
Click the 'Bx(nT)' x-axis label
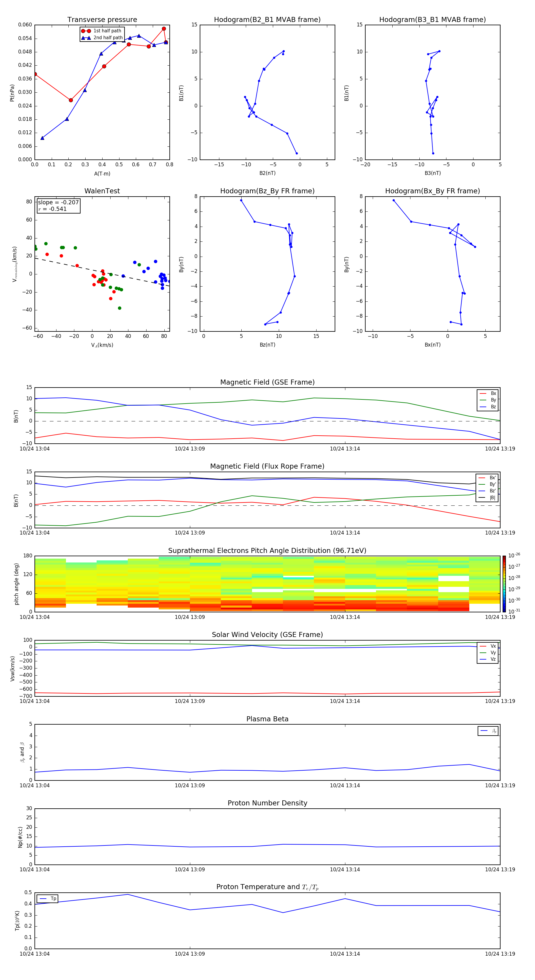[x=432, y=345]
